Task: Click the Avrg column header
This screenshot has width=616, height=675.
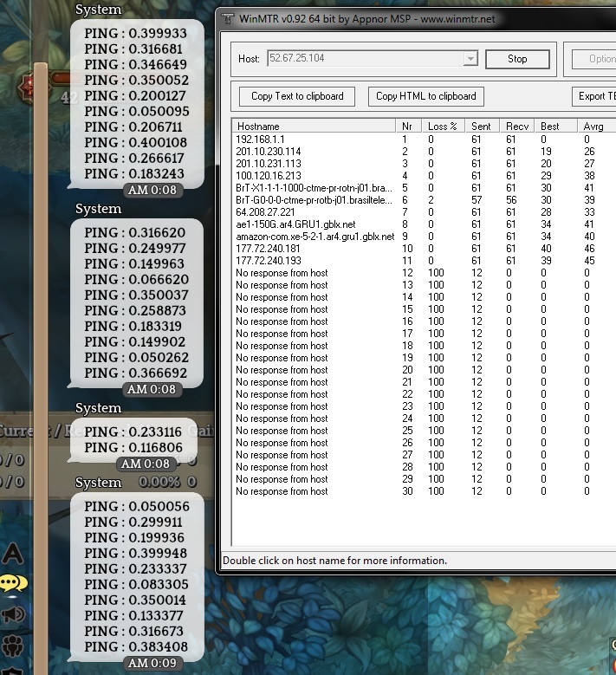Action: (595, 127)
